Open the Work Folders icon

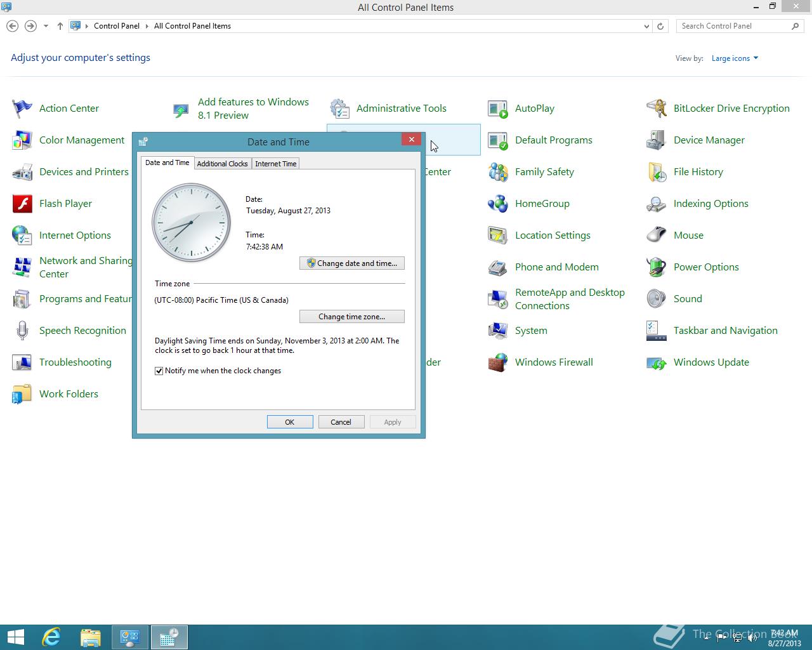pos(22,394)
